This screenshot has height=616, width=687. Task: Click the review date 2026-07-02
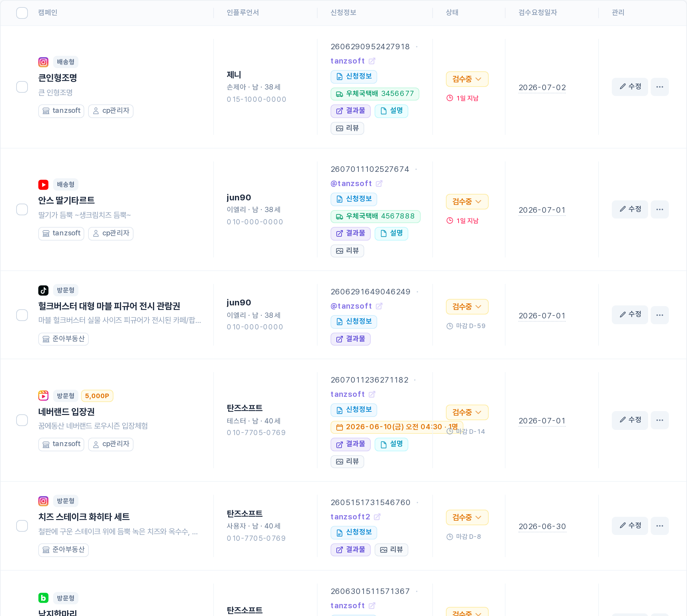tap(542, 88)
